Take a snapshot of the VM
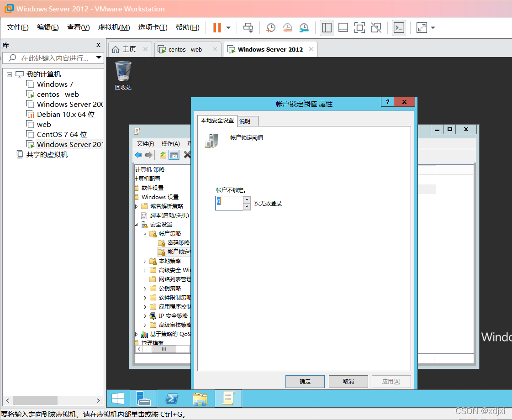 click(271, 28)
